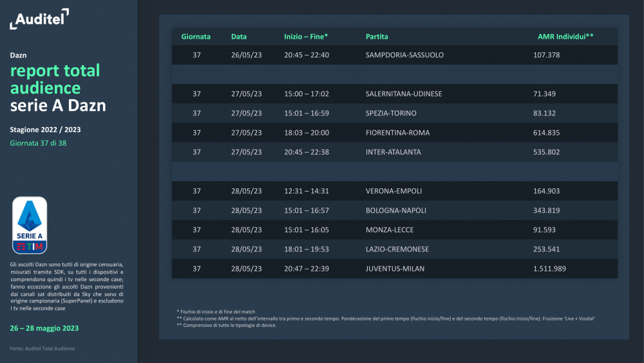Click the INTER-ATALANTA match name
Viewport: 644px width, 363px height.
(x=393, y=152)
